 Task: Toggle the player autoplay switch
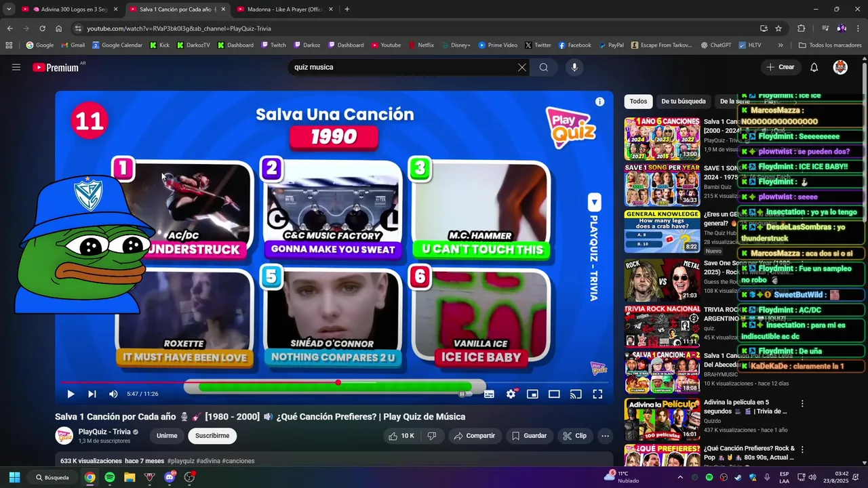pyautogui.click(x=465, y=394)
